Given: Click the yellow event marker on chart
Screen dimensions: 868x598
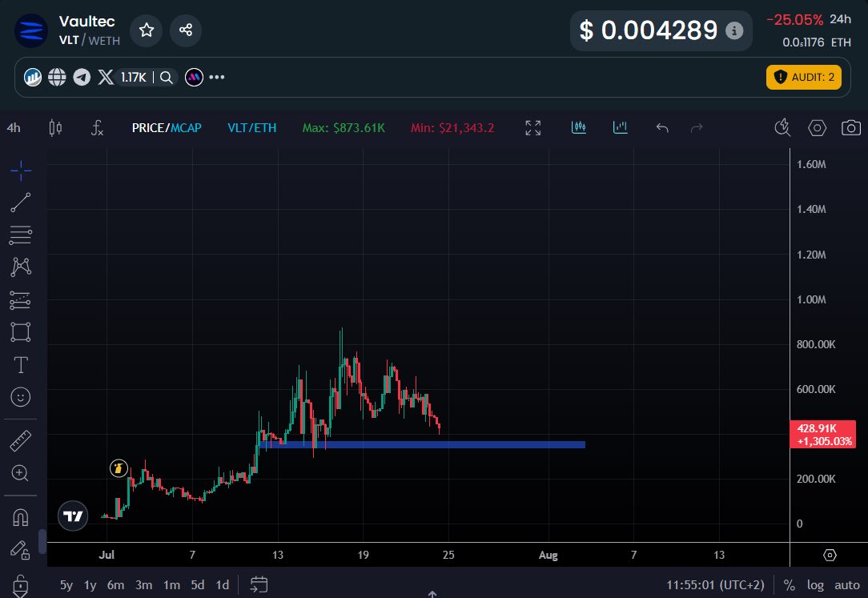Looking at the screenshot, I should pos(119,468).
